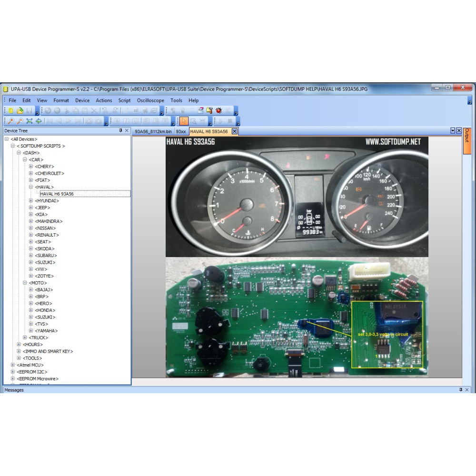Open the Script menu
Image resolution: width=476 pixels, height=476 pixels.
124,100
